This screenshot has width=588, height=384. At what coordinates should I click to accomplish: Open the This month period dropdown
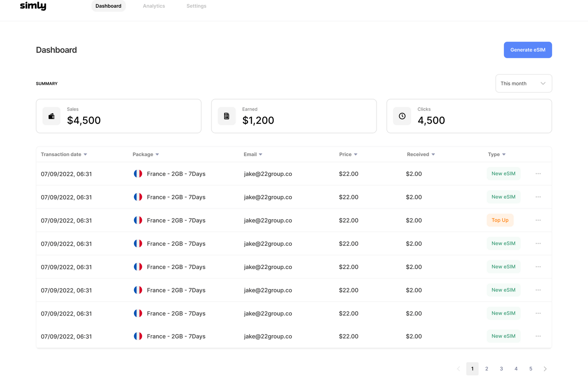(523, 83)
